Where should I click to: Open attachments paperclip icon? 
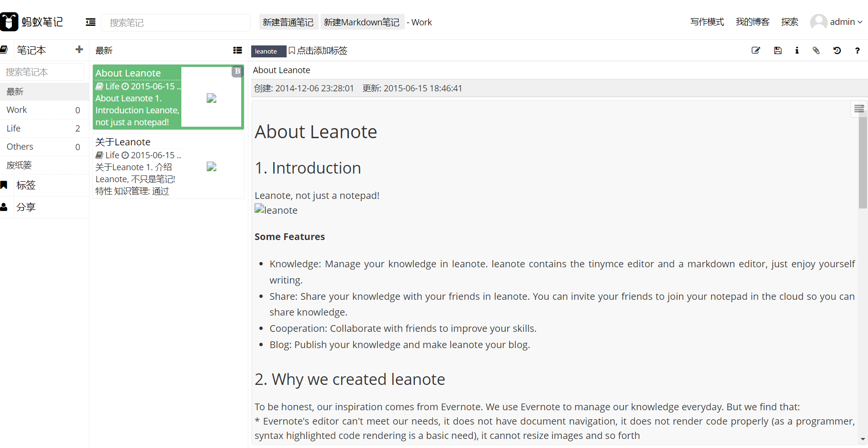pyautogui.click(x=816, y=50)
